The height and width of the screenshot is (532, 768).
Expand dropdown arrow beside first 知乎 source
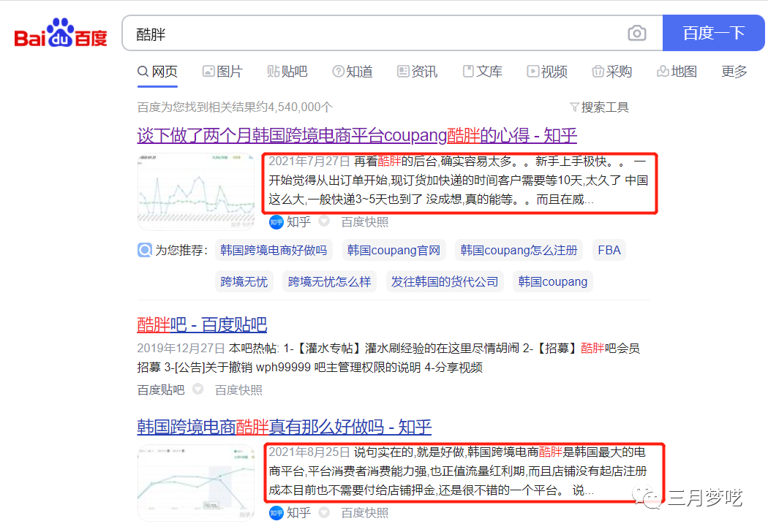(x=324, y=221)
